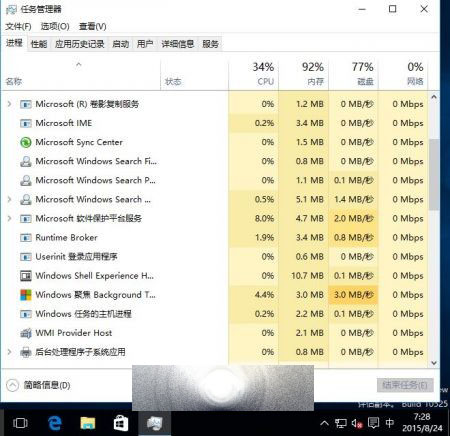
Task: Click the Microsoft Windows Search P... icon
Action: 26,180
